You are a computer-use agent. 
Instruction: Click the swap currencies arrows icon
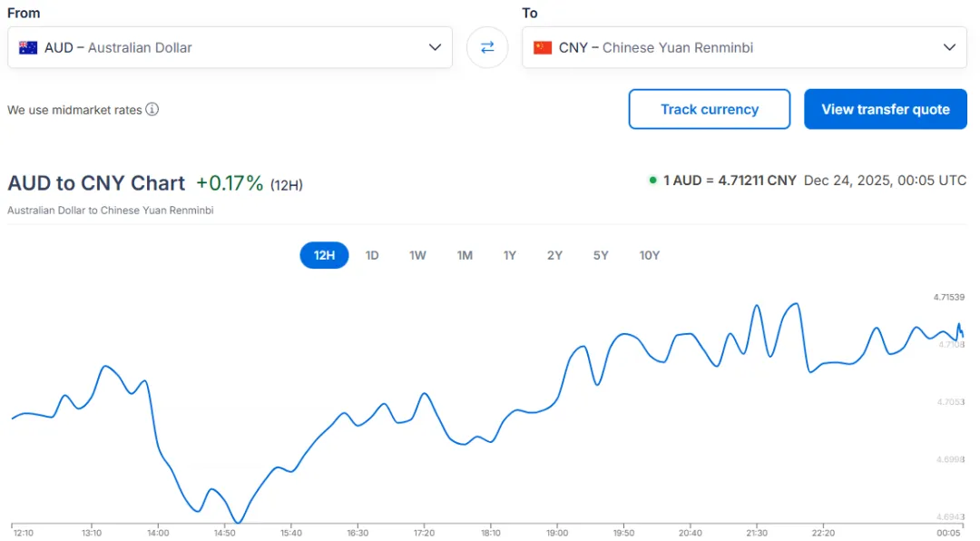[x=487, y=47]
